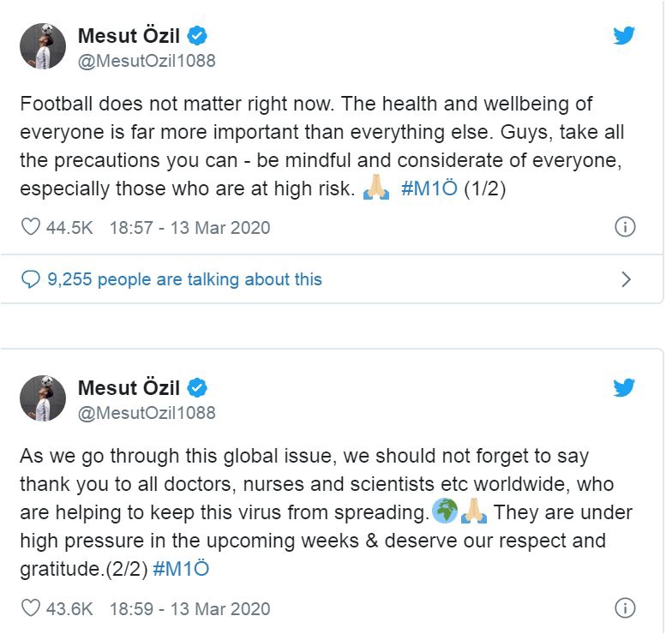Click Twitter bird logo on second tweet
The width and height of the screenshot is (672, 634).
tap(624, 387)
